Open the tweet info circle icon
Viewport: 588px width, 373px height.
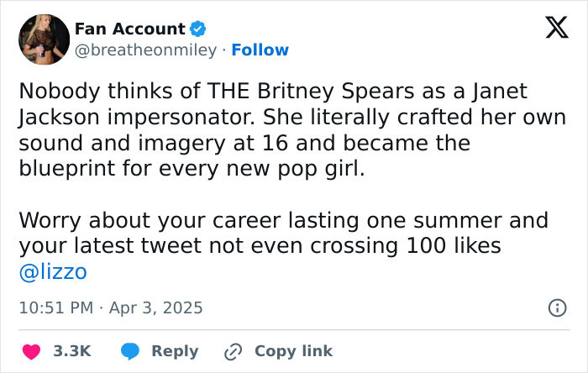556,308
